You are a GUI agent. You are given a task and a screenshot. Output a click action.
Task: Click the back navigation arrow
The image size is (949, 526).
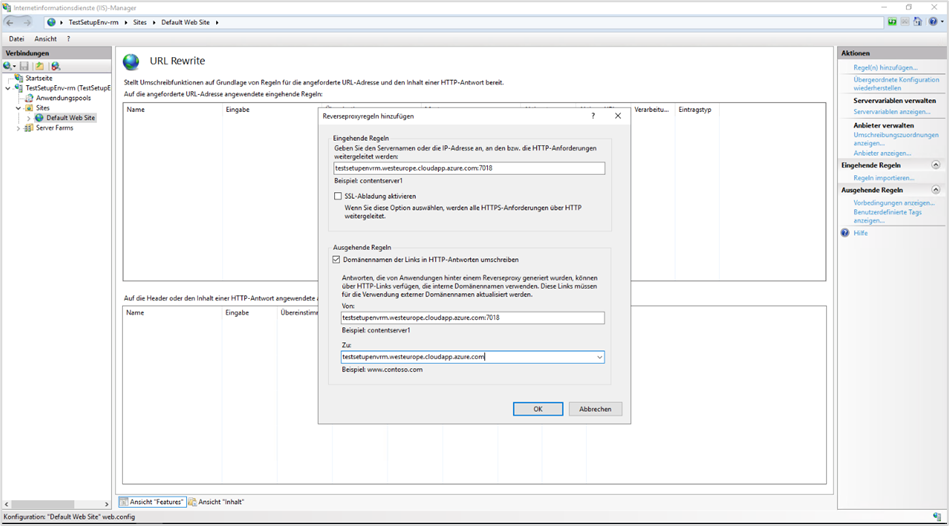coord(11,22)
